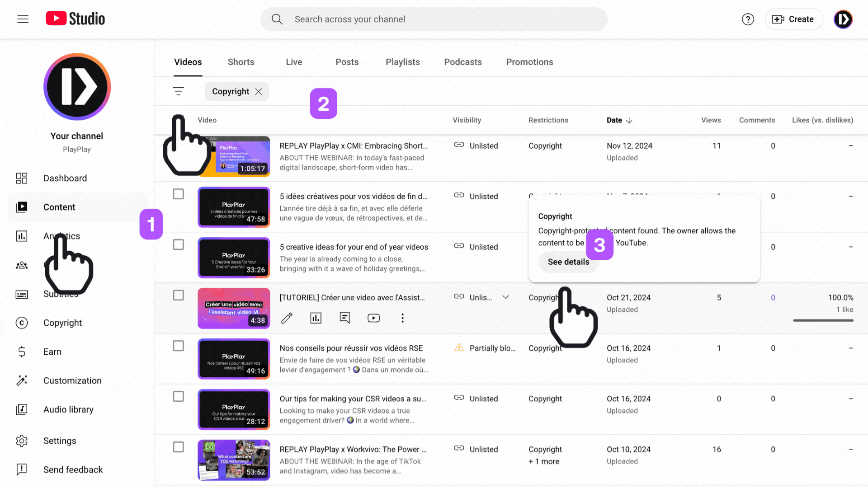Click the link icon beside Unlisted on Workvivo row
Screen dimensions: 868x488
459,448
